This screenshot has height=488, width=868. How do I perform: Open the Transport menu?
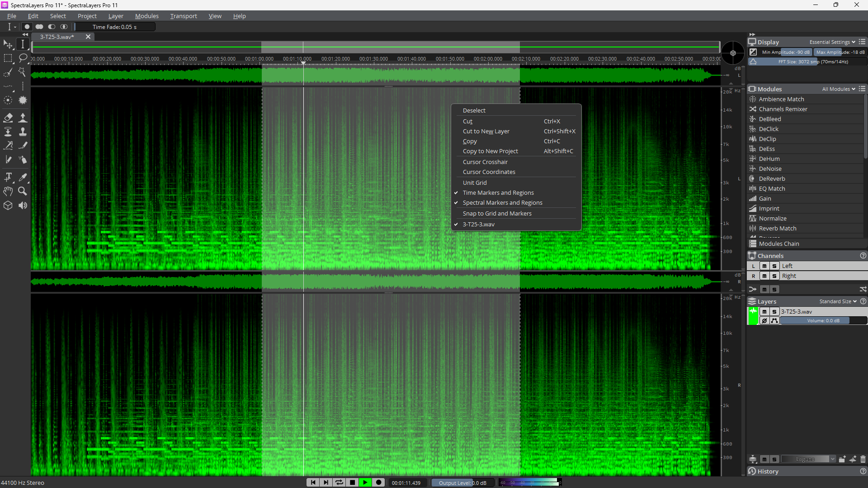183,16
